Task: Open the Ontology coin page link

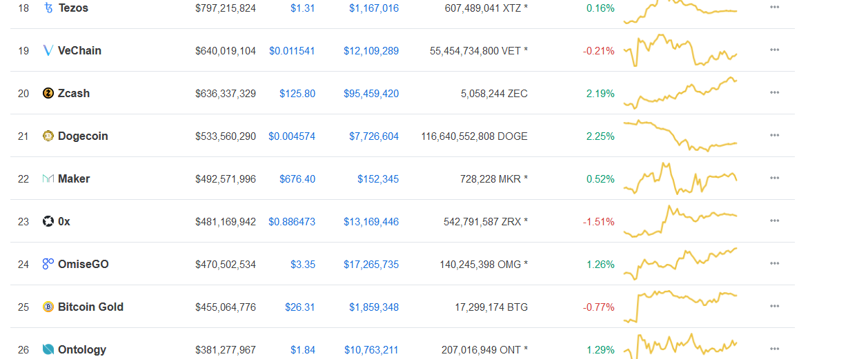Action: (82, 349)
